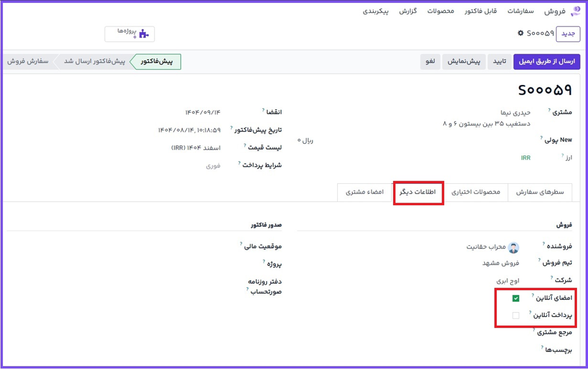The width and height of the screenshot is (588, 369).
Task: Open the gear actions menu beside S00059
Action: pyautogui.click(x=520, y=33)
